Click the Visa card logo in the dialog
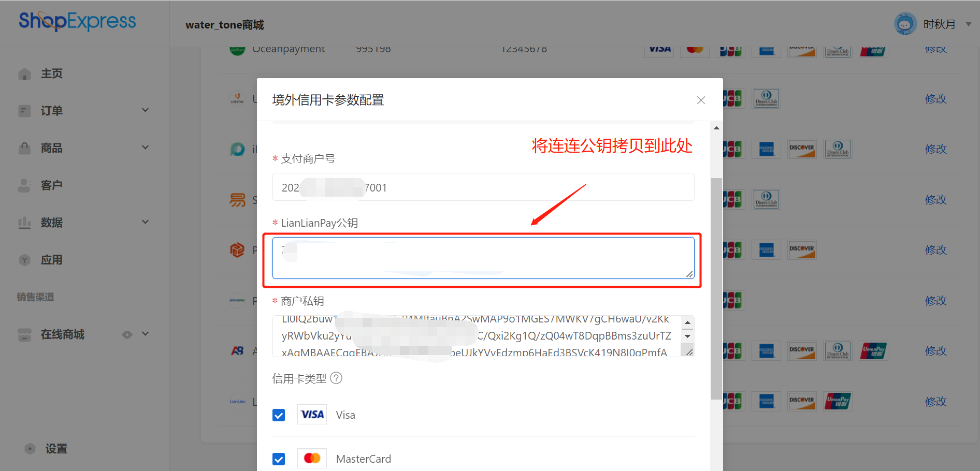This screenshot has width=980, height=471. pos(312,415)
